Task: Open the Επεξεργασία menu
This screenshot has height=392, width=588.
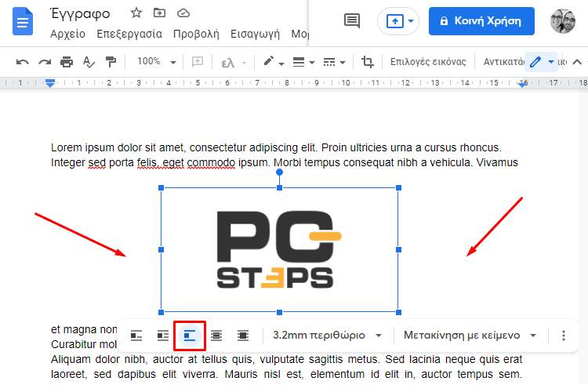Action: pos(129,34)
